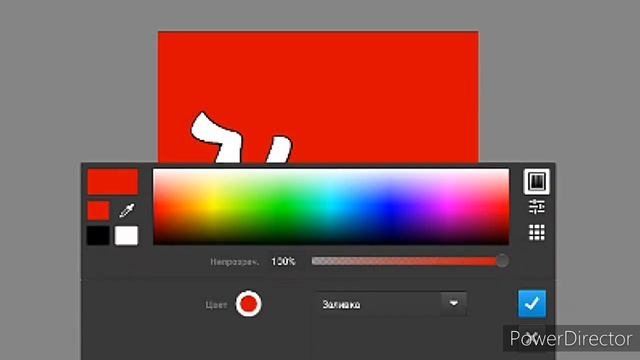Click the 100% opacity value
This screenshot has height=360, width=640.
pos(283,261)
